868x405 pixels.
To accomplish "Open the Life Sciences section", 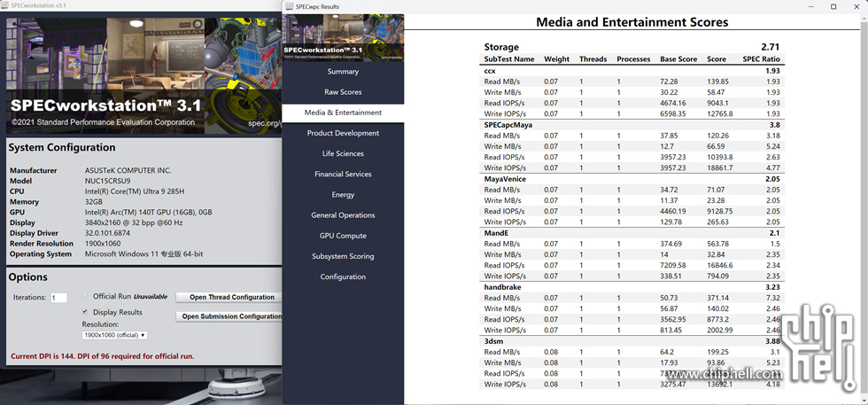I will 343,153.
